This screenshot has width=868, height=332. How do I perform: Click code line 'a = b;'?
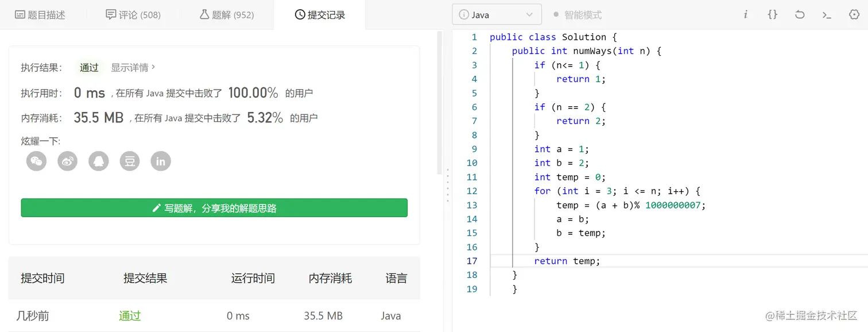[573, 219]
